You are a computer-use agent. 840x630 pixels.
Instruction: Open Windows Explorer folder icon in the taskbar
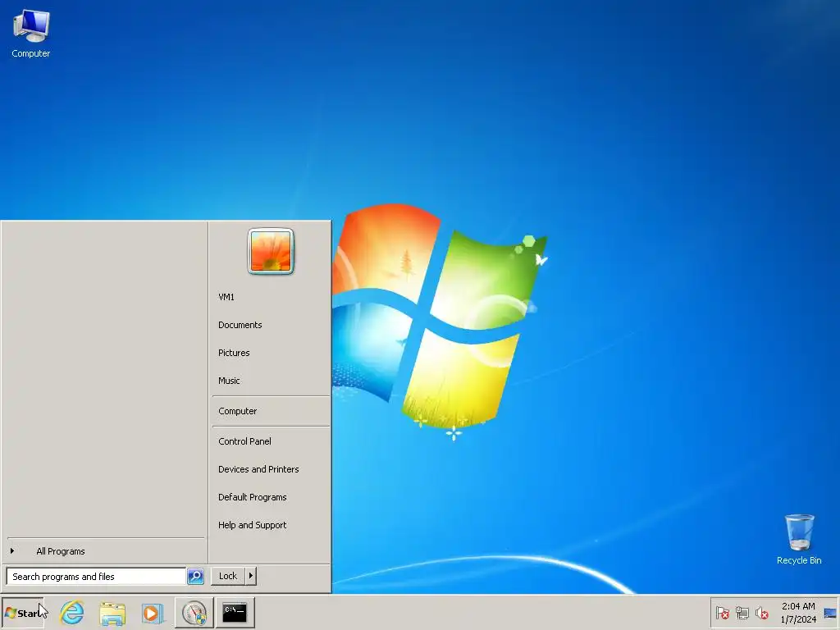click(112, 613)
